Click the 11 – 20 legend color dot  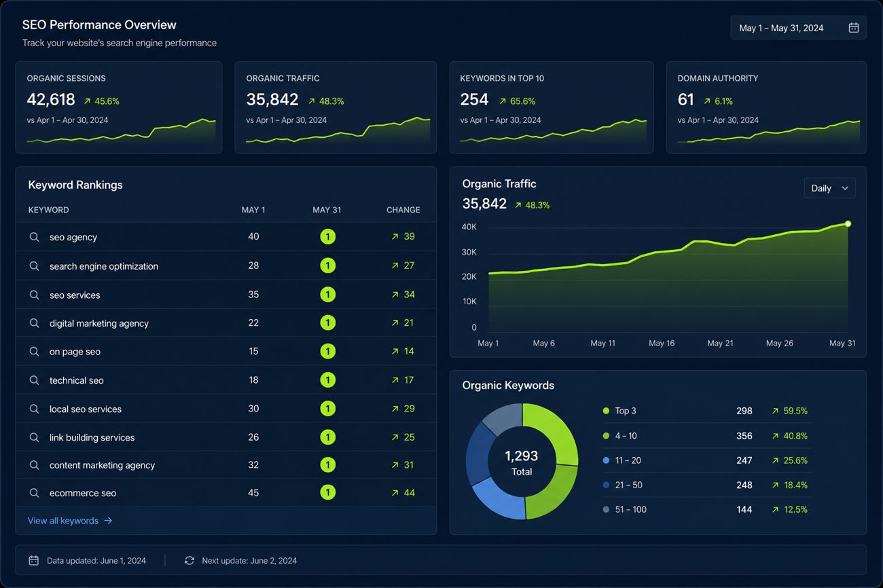click(606, 460)
